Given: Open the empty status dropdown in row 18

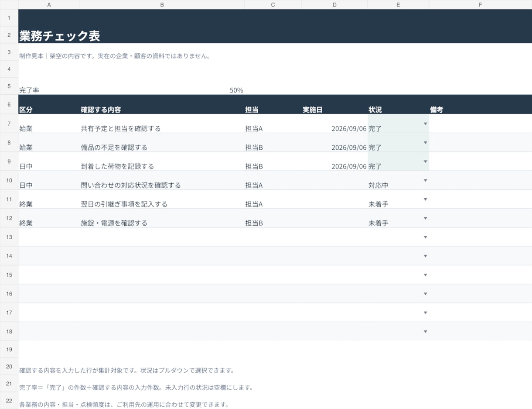Looking at the screenshot, I should point(425,332).
